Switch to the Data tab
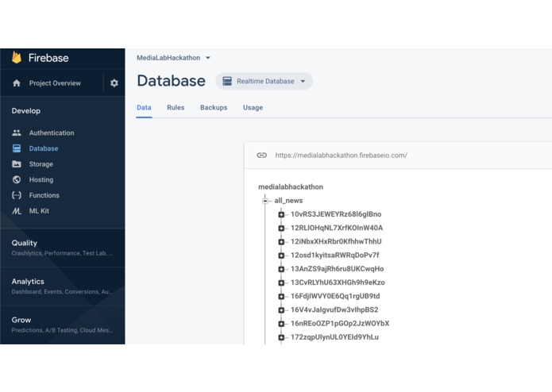This screenshot has width=552, height=392. [x=144, y=108]
